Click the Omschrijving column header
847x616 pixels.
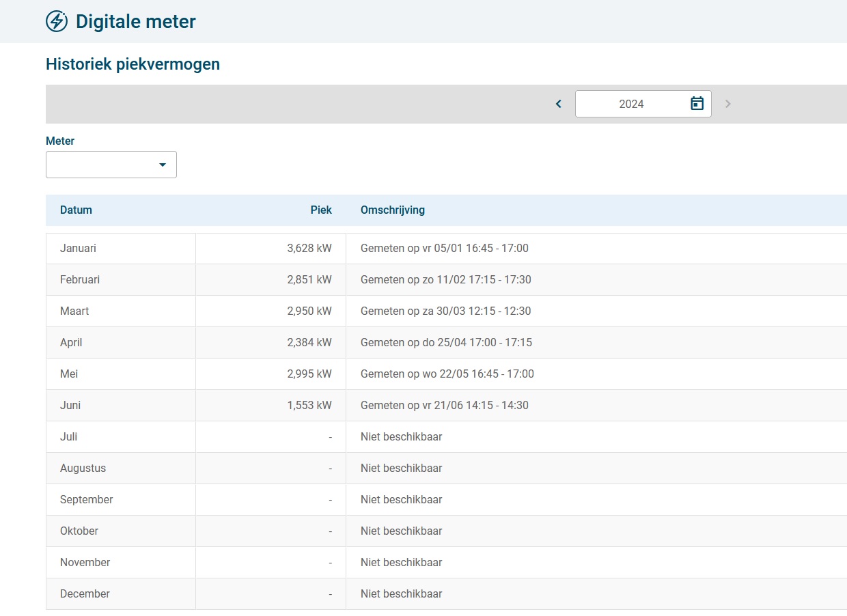coord(393,210)
